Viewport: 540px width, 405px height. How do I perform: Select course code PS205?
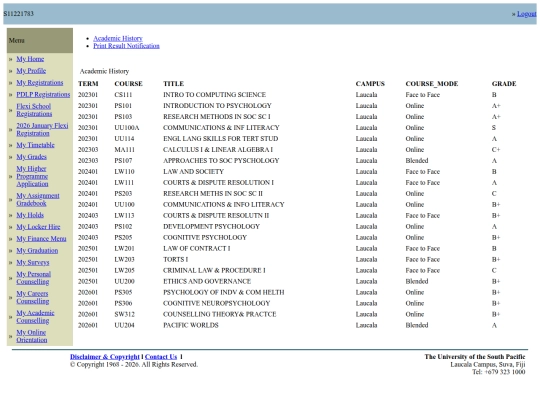pos(123,238)
